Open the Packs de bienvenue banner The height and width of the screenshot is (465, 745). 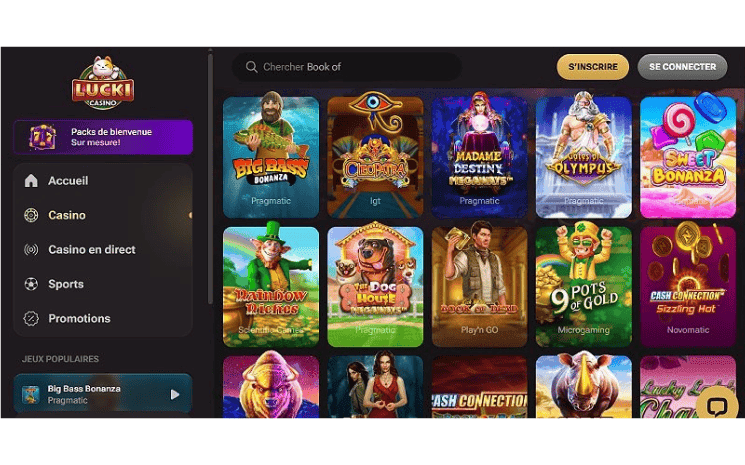(x=103, y=137)
